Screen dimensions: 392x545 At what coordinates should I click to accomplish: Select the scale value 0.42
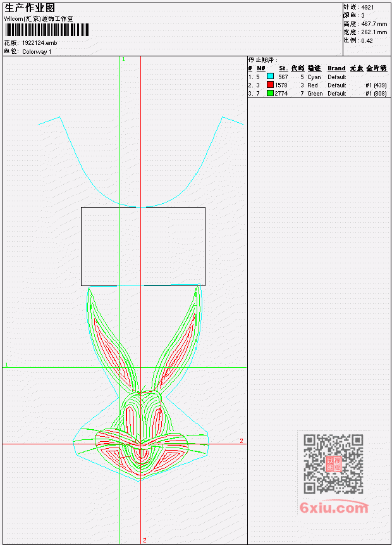[367, 41]
